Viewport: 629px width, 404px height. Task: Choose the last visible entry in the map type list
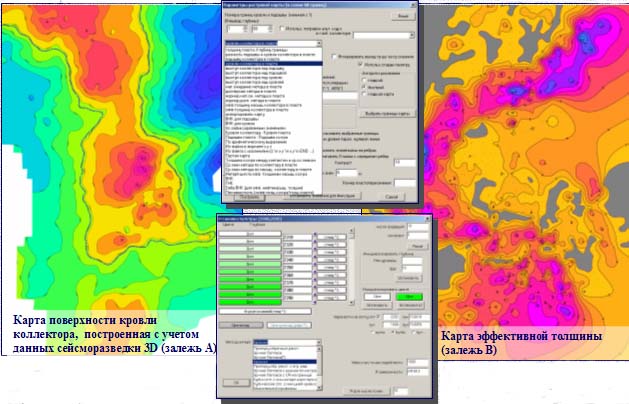pyautogui.click(x=274, y=193)
